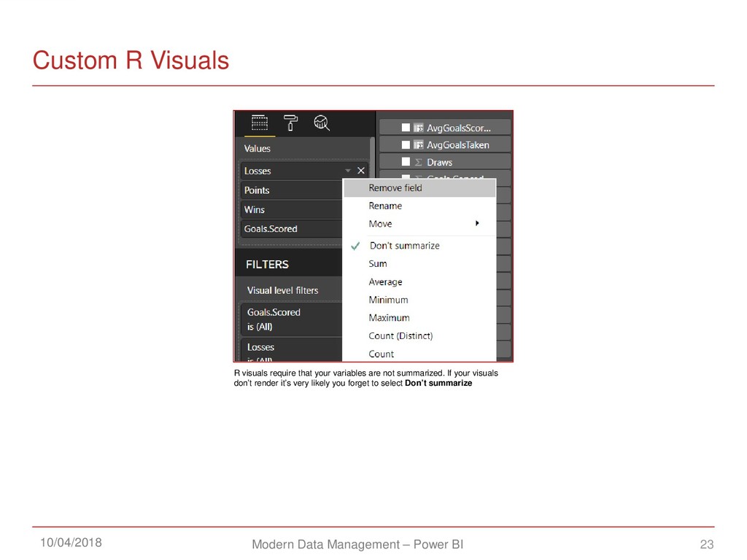Remove Losses field with X icon
Viewport: 747px width, 560px height.
click(x=361, y=171)
